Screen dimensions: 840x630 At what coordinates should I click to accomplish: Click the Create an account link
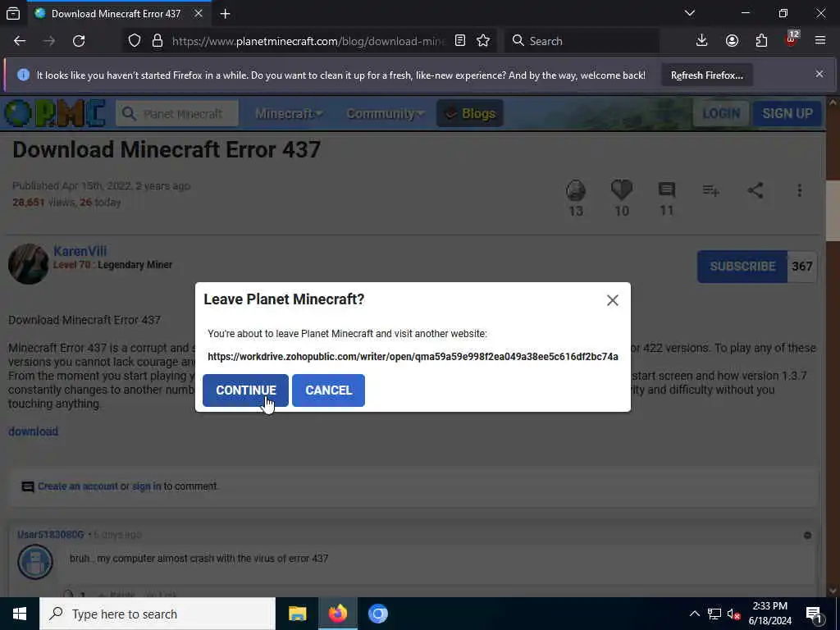[78, 486]
